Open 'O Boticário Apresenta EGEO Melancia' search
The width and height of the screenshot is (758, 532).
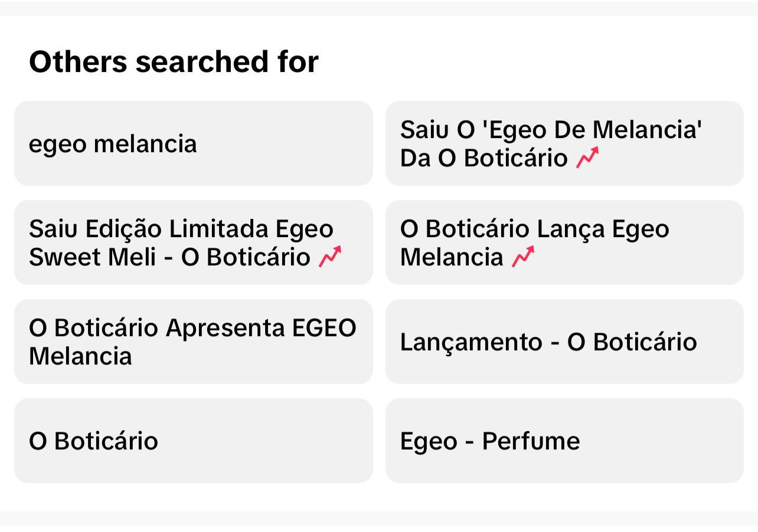194,341
